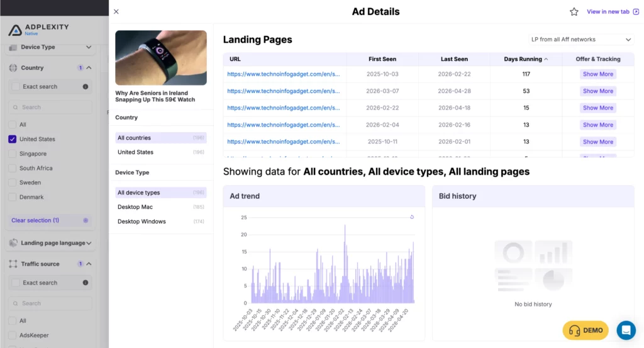Check the Sweden checkbox
The height and width of the screenshot is (348, 644).
(x=13, y=182)
